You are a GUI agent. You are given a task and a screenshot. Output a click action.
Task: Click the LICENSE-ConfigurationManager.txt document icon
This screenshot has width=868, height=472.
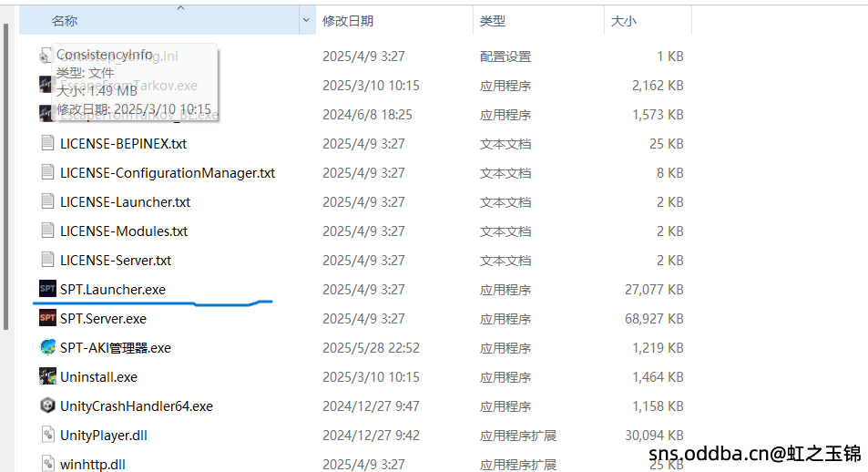point(47,172)
